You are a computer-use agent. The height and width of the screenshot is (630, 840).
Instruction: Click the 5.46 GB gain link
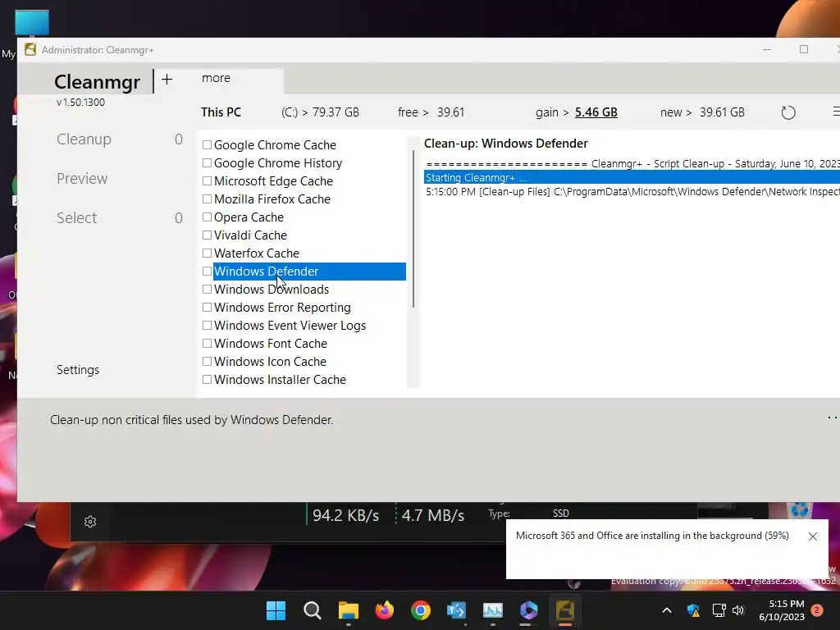596,112
